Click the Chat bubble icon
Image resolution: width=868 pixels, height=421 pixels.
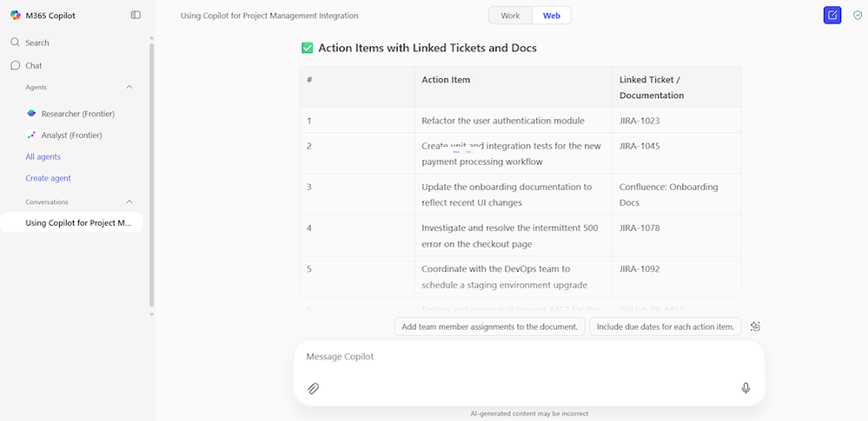click(x=16, y=65)
